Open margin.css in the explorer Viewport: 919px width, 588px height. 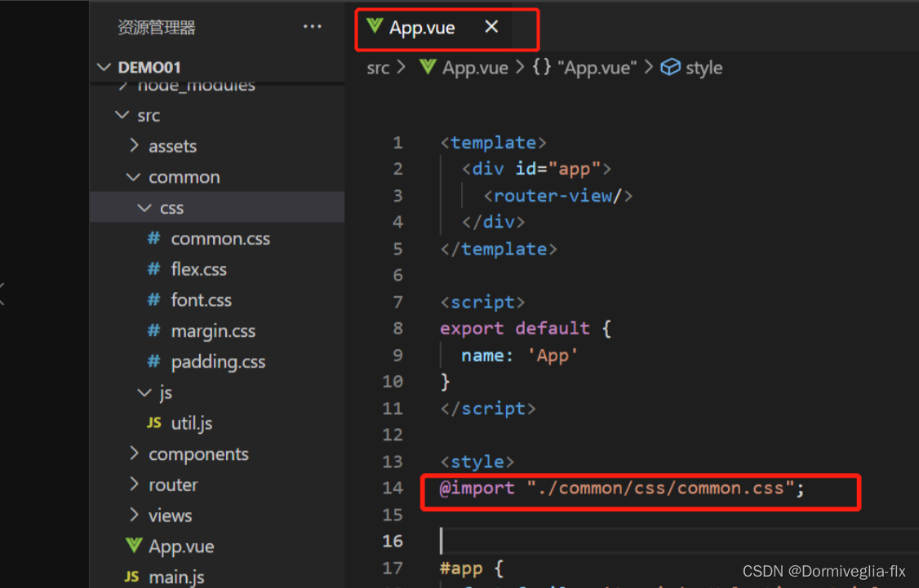click(217, 331)
